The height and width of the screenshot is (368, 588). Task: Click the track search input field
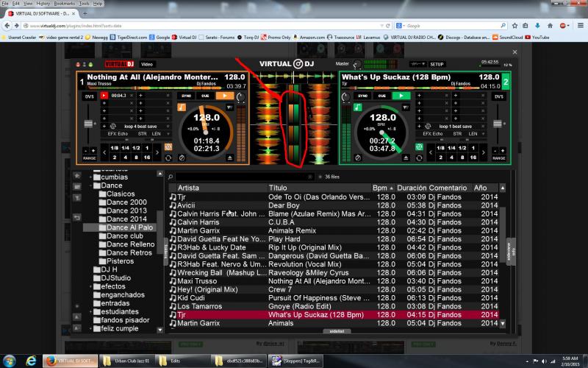245,177
